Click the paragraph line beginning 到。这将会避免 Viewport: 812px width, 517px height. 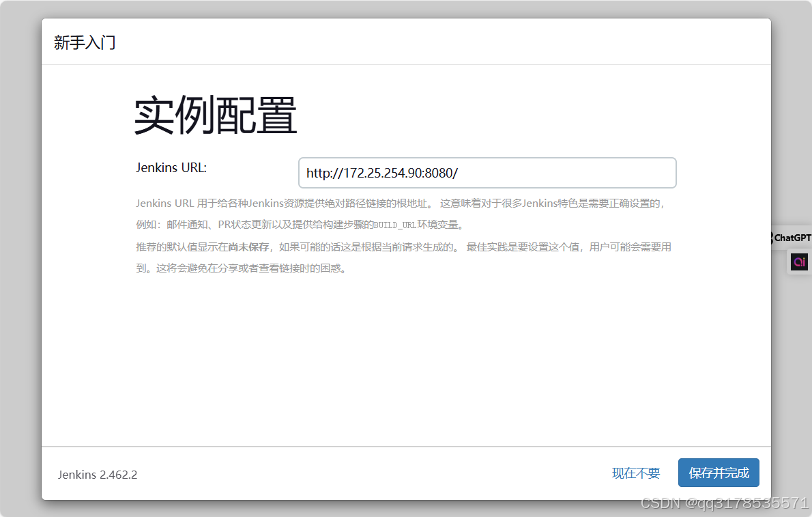click(x=242, y=268)
